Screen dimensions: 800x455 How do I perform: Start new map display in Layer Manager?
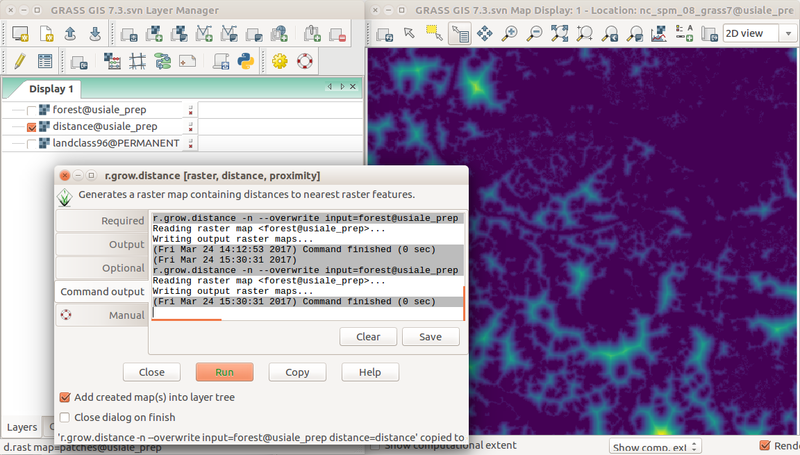(x=20, y=34)
